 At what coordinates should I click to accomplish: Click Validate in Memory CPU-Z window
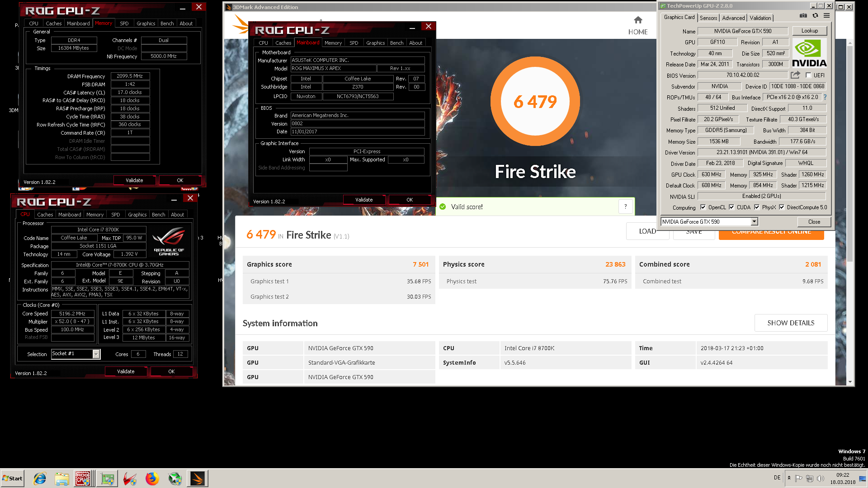pyautogui.click(x=134, y=180)
